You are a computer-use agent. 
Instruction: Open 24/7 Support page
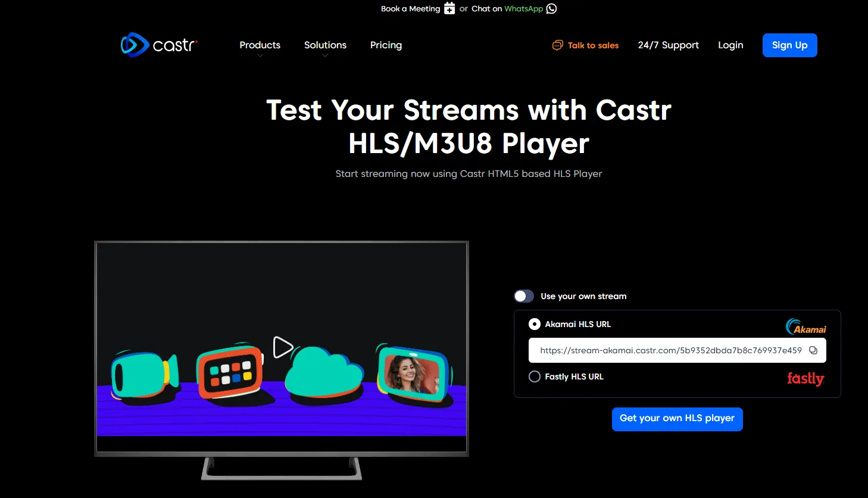[668, 45]
